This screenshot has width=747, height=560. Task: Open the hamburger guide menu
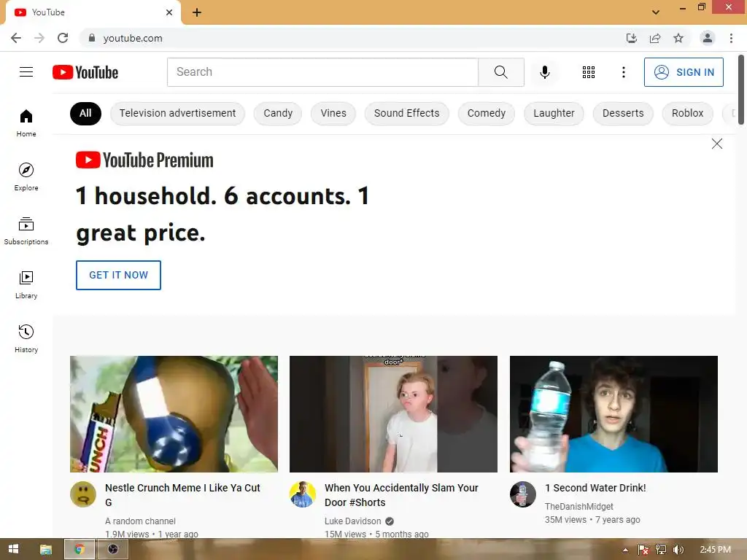coord(26,72)
